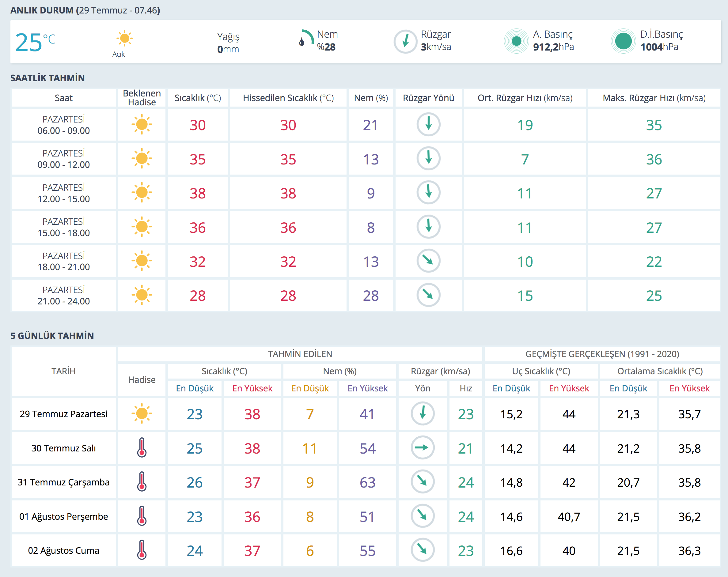Click the GEÇMİŞTE GERÇEKLEŞEN (1991 - 2020) header

[x=602, y=354]
